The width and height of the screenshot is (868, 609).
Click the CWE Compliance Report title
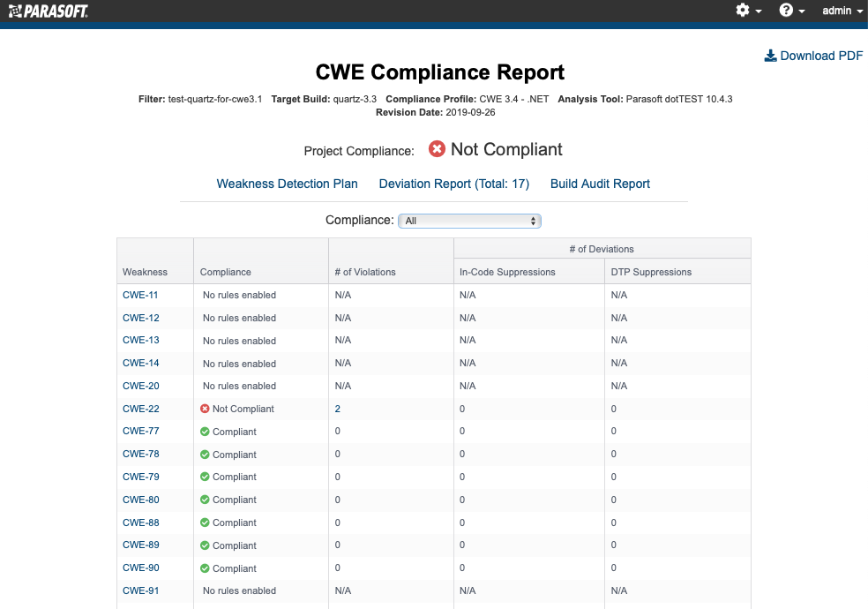440,72
